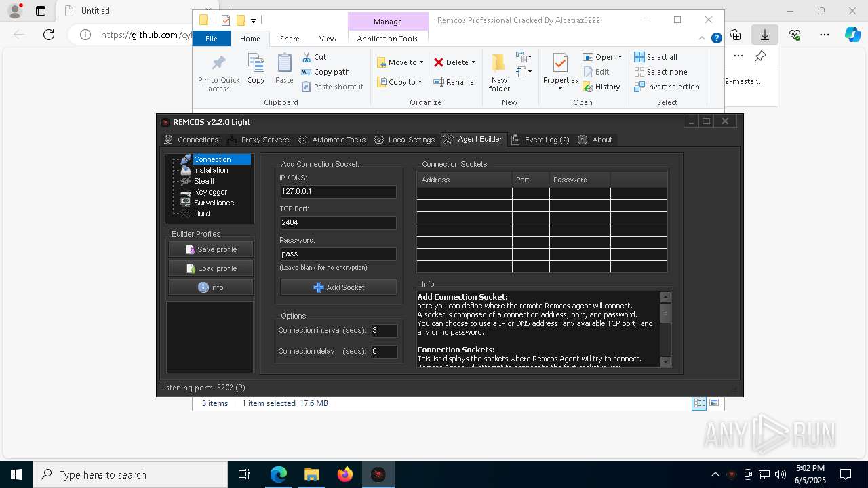Click the Add Socket button
868x488 pixels.
[x=338, y=287]
